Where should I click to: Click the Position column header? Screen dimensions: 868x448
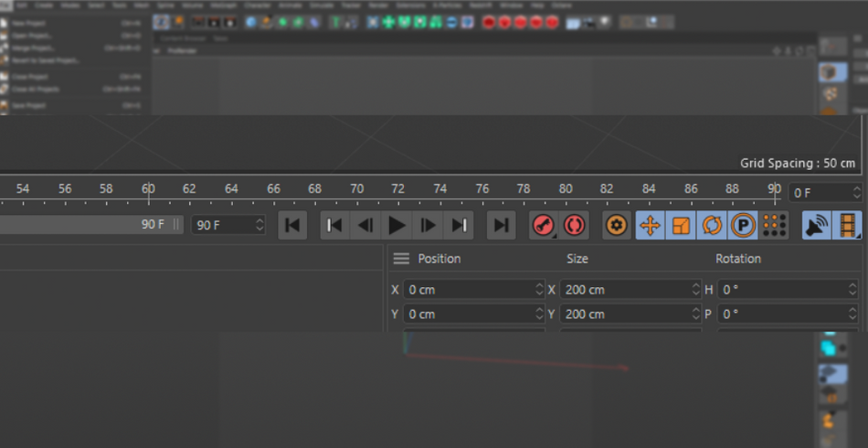tap(439, 259)
